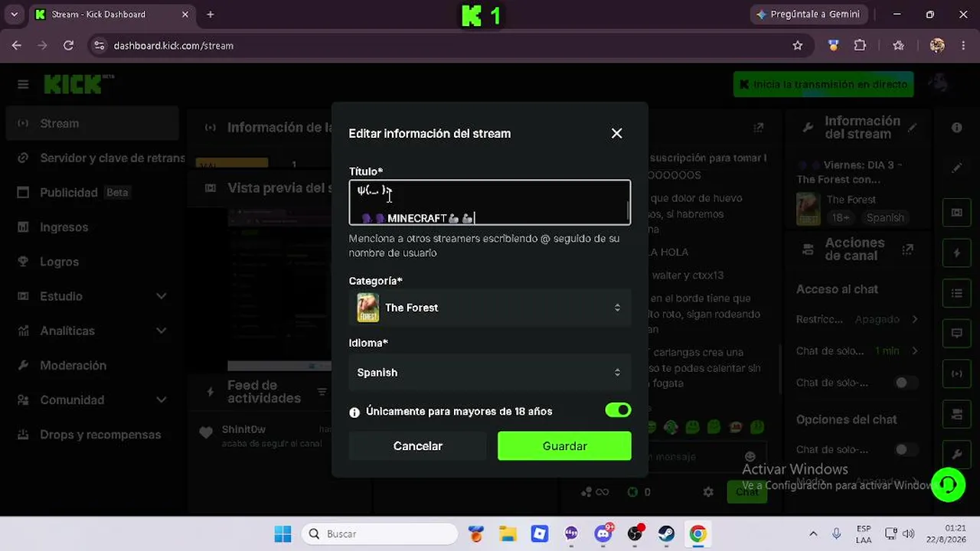Open the Kick profile avatar menu

pyautogui.click(x=939, y=84)
